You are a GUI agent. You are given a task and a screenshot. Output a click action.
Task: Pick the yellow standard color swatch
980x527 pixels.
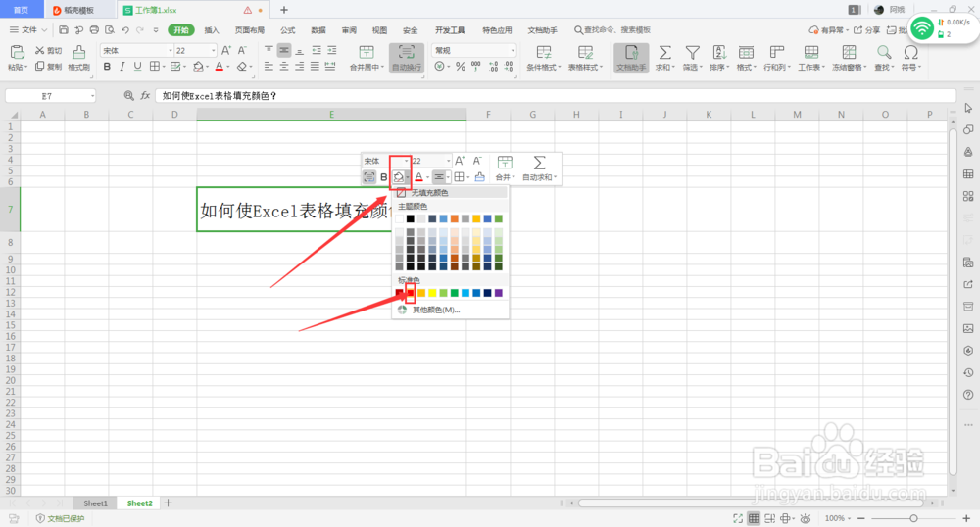tap(432, 293)
